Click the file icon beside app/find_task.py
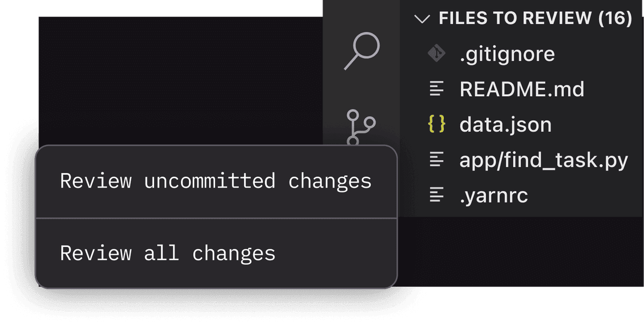The width and height of the screenshot is (644, 324). pyautogui.click(x=437, y=160)
